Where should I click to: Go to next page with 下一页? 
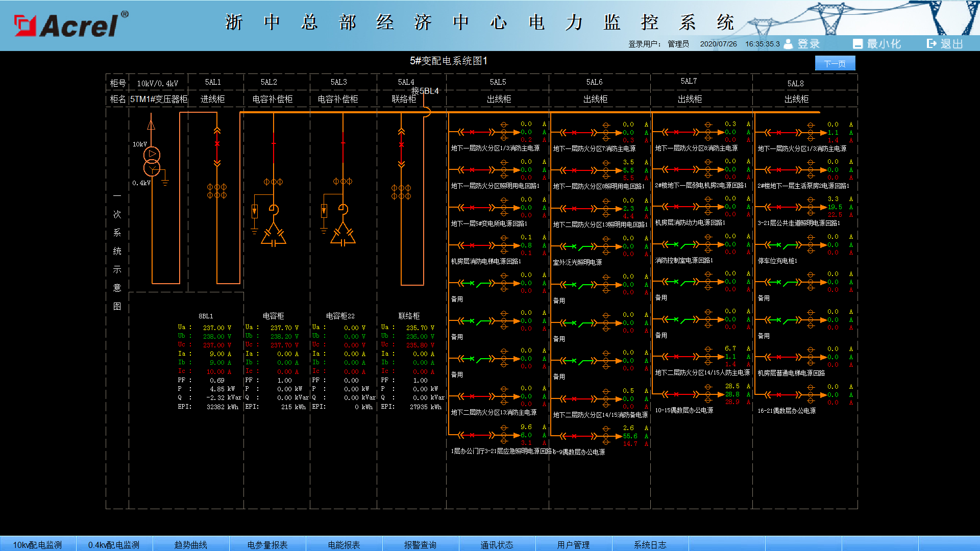[835, 63]
